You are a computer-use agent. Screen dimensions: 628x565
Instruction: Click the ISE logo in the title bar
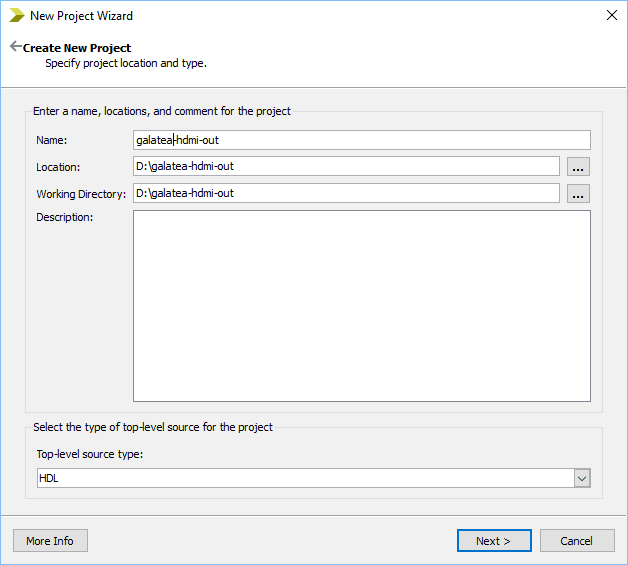pyautogui.click(x=16, y=15)
